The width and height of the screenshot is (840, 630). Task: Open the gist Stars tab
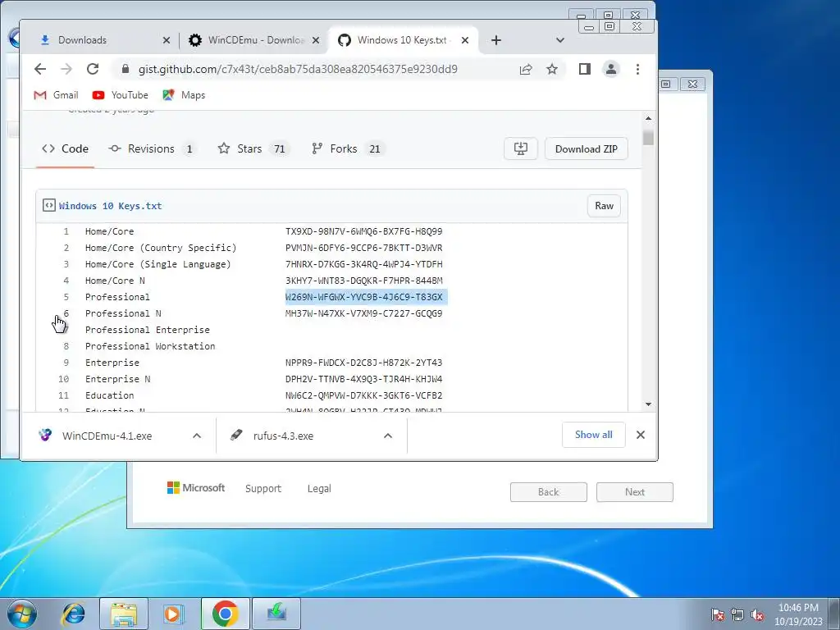click(x=253, y=149)
